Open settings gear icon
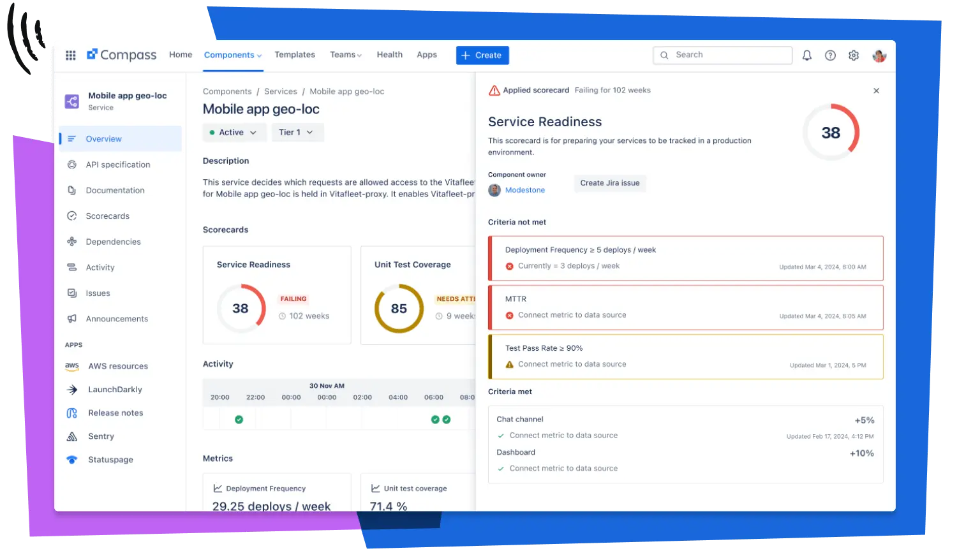Image resolution: width=980 pixels, height=551 pixels. point(854,55)
